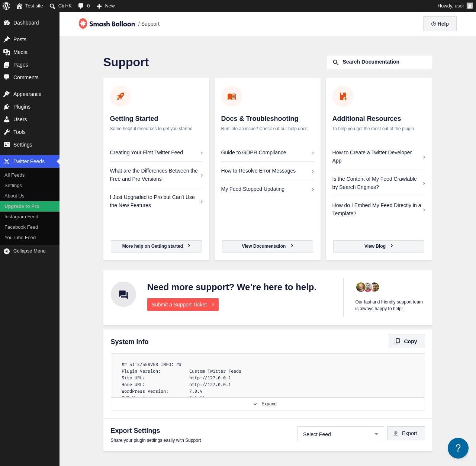Open Embed My Feed in Template article

(x=379, y=209)
